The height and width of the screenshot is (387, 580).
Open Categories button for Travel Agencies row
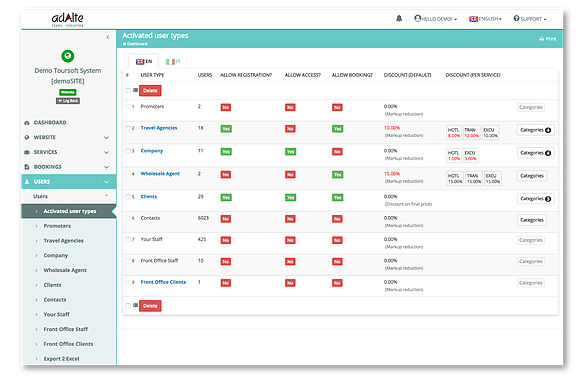536,130
